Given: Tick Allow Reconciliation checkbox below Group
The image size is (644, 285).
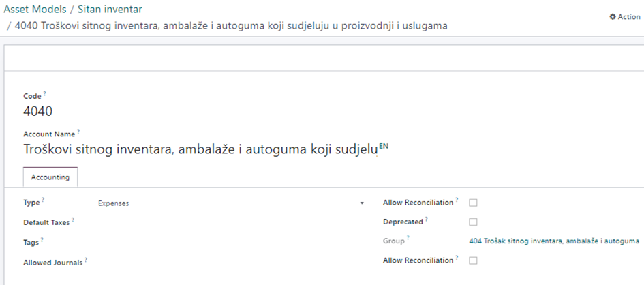Looking at the screenshot, I should pyautogui.click(x=474, y=260).
